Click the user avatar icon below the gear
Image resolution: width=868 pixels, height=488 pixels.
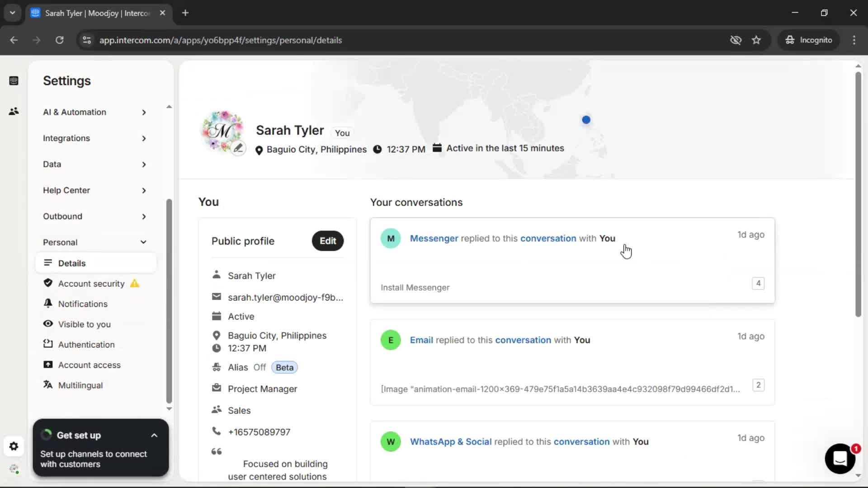point(14,469)
